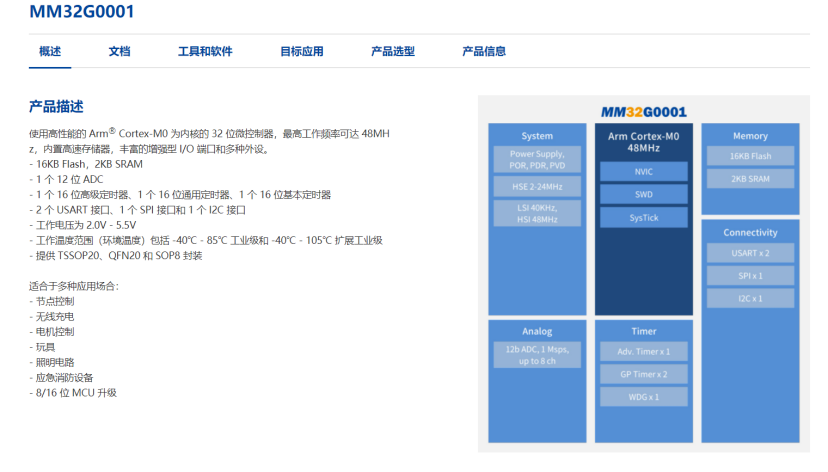Click the SysTick block
Image resolution: width=828 pixels, height=472 pixels.
pos(643,217)
